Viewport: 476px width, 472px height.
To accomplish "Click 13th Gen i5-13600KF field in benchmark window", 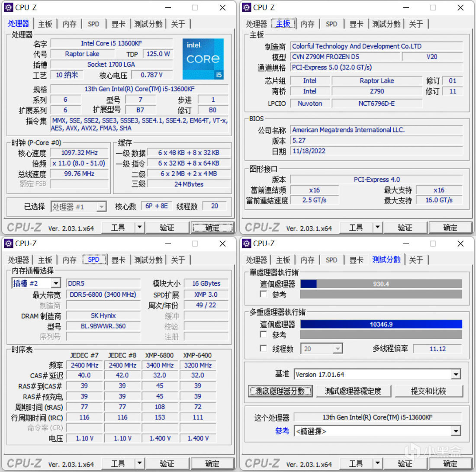I will click(377, 417).
